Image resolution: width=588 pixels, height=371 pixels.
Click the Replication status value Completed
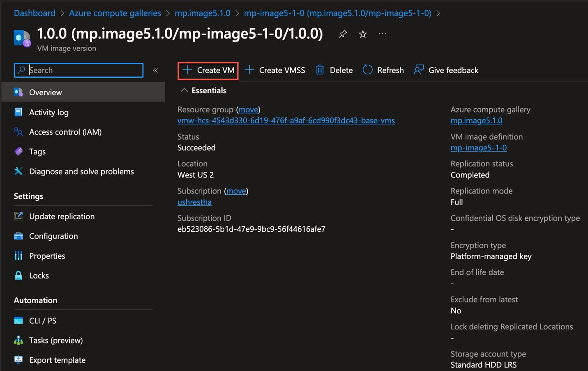pyautogui.click(x=470, y=175)
